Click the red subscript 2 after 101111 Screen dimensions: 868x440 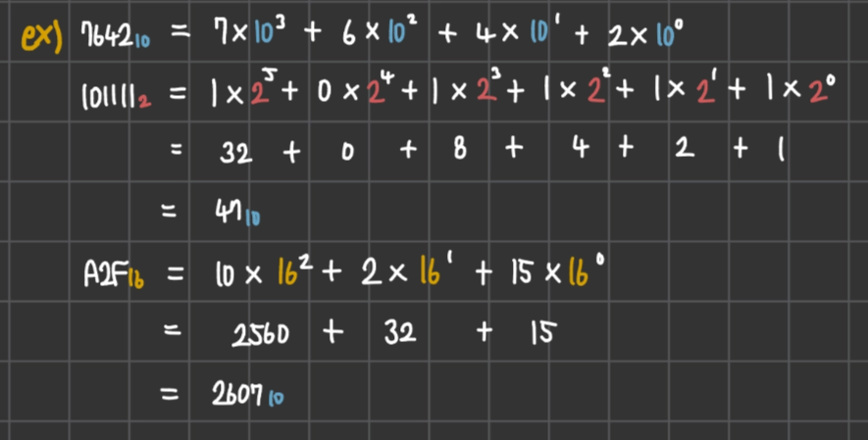click(145, 102)
